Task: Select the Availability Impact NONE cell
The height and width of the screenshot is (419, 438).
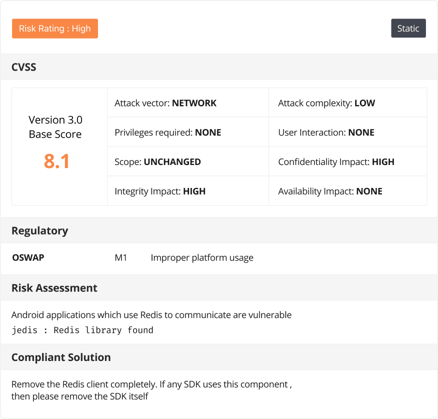Action: point(348,191)
